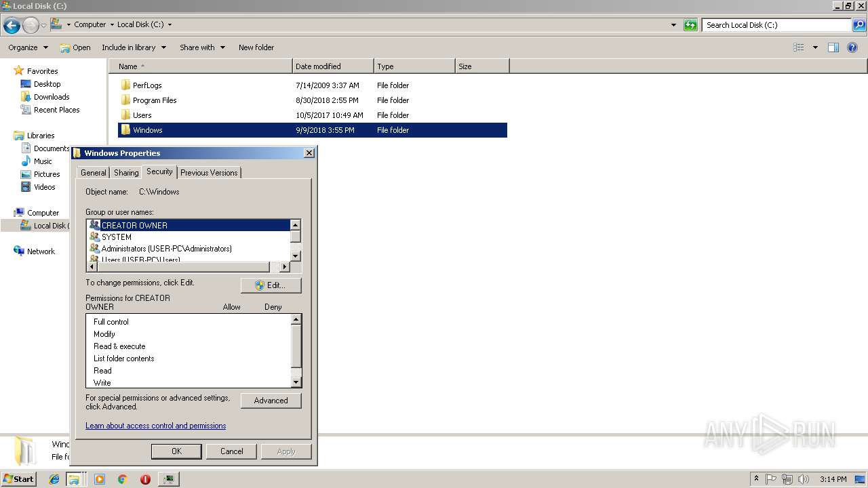Click the Start button

[x=18, y=479]
